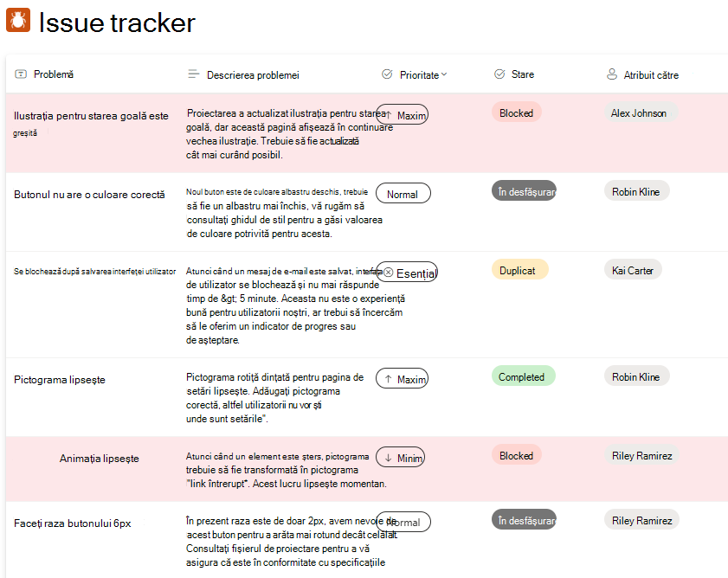Click the Blocked badge in the Animația lipsește row

(516, 455)
